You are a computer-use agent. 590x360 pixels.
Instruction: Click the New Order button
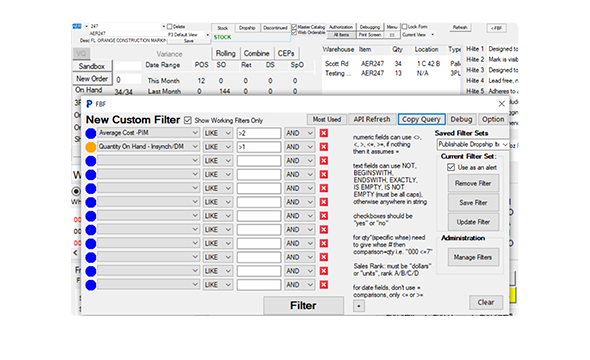tap(92, 79)
